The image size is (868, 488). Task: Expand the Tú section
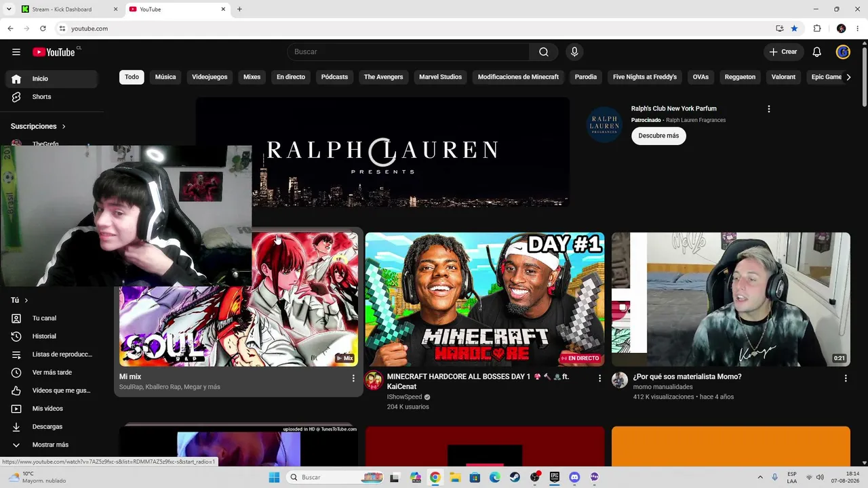pos(20,300)
